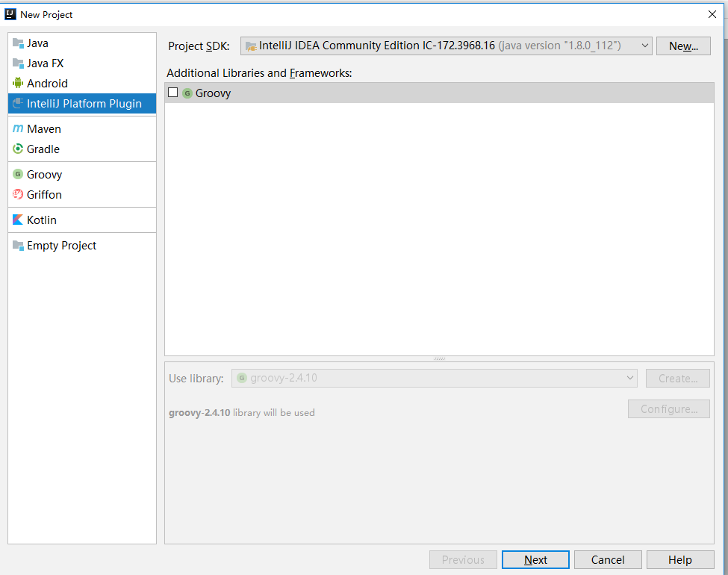
Task: Click the Groovy icon in left list
Action: (18, 174)
